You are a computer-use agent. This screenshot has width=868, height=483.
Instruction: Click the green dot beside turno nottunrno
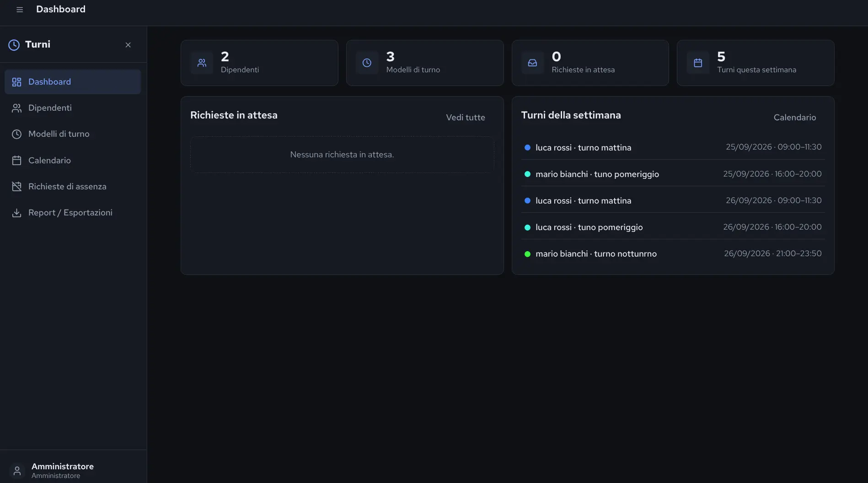[527, 254]
